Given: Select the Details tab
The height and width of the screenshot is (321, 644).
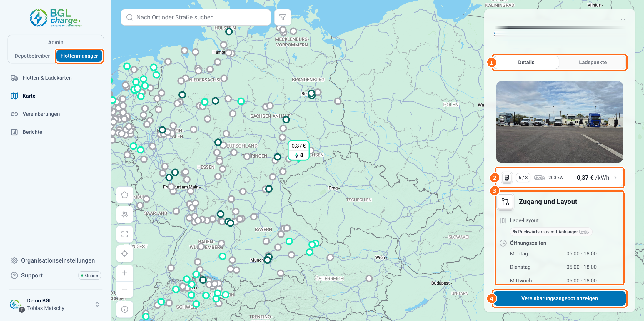Looking at the screenshot, I should [x=526, y=62].
